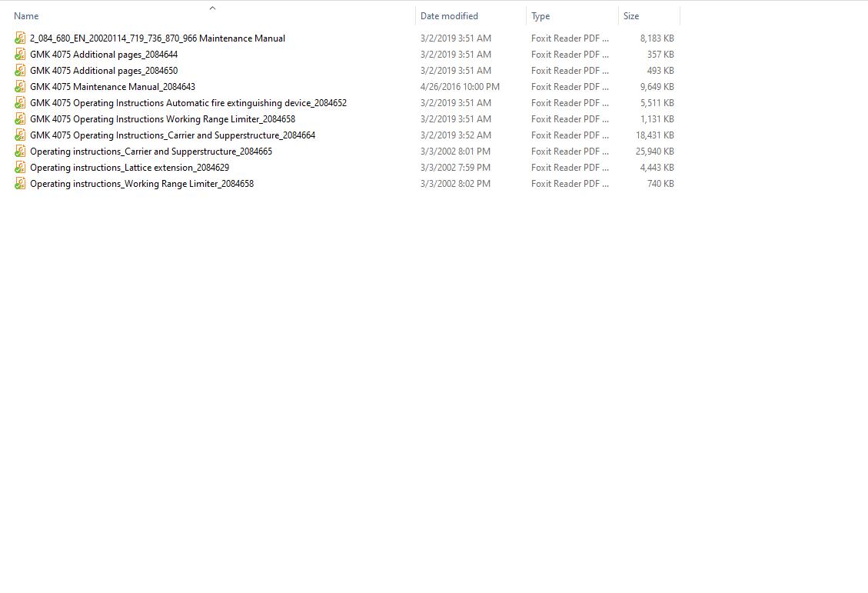Select file 2_084_680_EN_20020114_719_736_870_966 Maintenance Manual
Screen dimensions: 868x593
tap(157, 38)
